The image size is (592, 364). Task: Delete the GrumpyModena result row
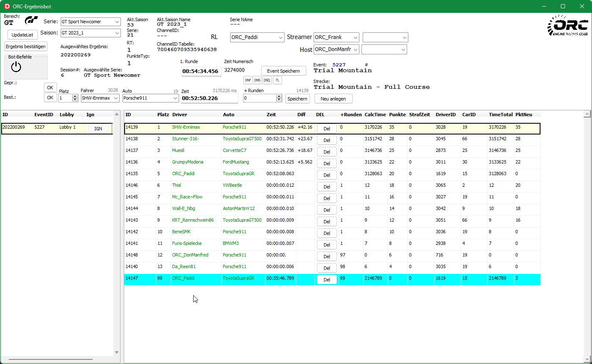[327, 164]
